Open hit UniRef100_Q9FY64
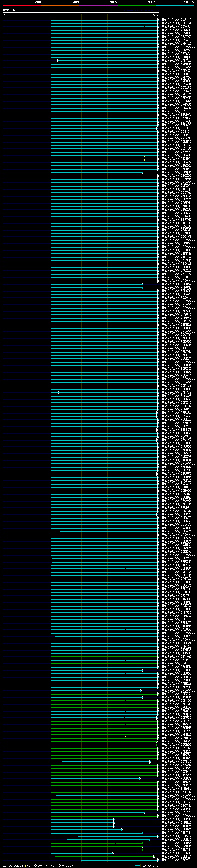 pyautogui.click(x=177, y=23)
